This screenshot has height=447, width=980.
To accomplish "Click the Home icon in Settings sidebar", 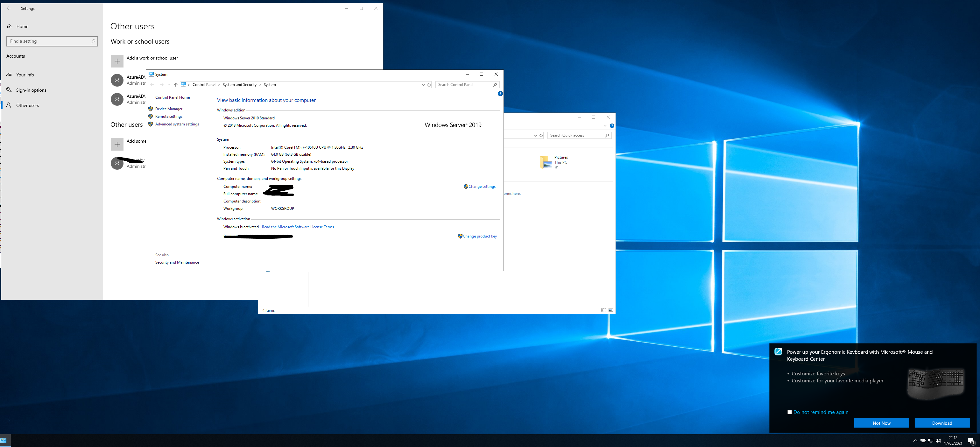I will (10, 26).
